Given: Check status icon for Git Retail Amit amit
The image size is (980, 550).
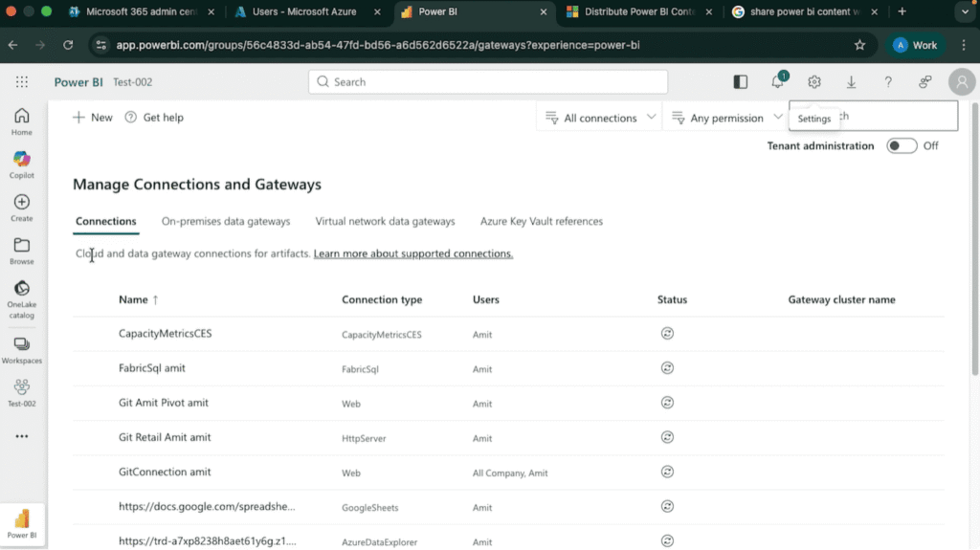Looking at the screenshot, I should (667, 437).
